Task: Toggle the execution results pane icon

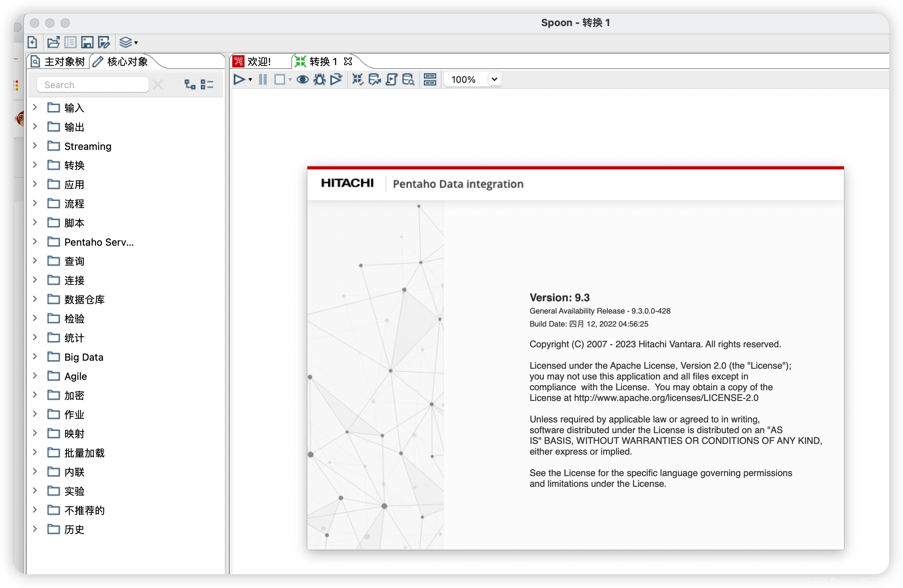Action: pyautogui.click(x=430, y=80)
